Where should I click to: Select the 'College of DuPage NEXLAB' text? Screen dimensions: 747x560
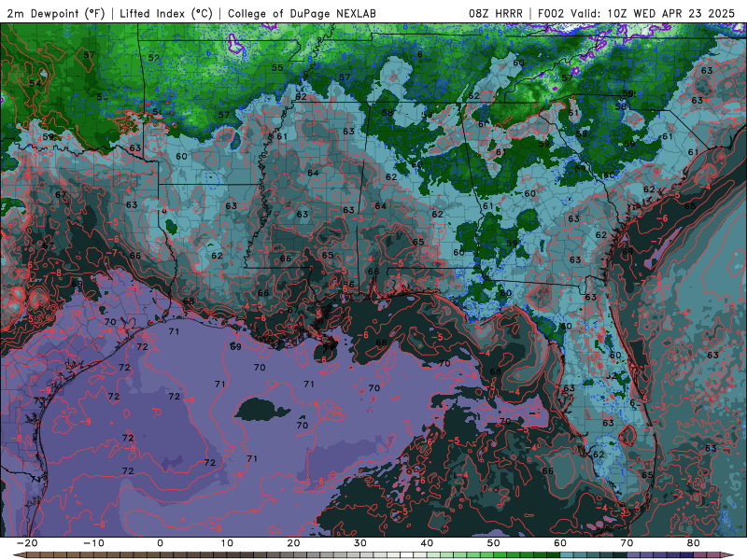click(302, 14)
